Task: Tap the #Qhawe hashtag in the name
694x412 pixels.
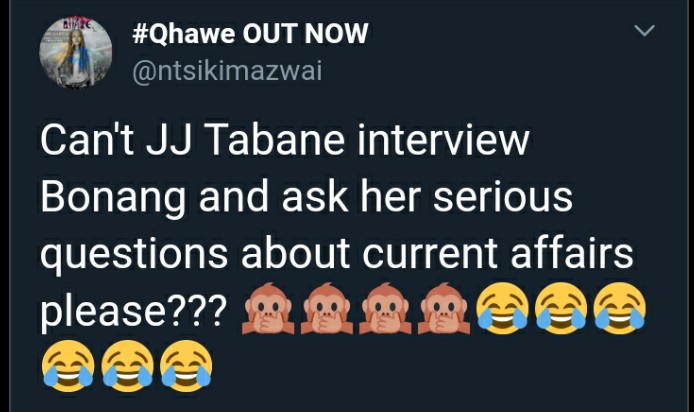Action: click(184, 34)
